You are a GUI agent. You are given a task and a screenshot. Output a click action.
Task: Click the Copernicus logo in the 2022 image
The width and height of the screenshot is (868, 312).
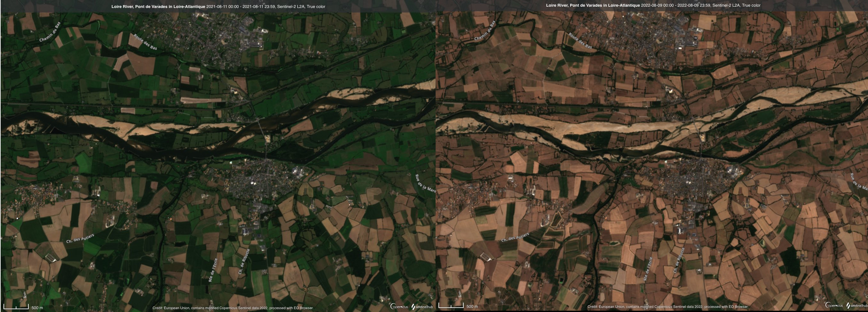tap(834, 306)
